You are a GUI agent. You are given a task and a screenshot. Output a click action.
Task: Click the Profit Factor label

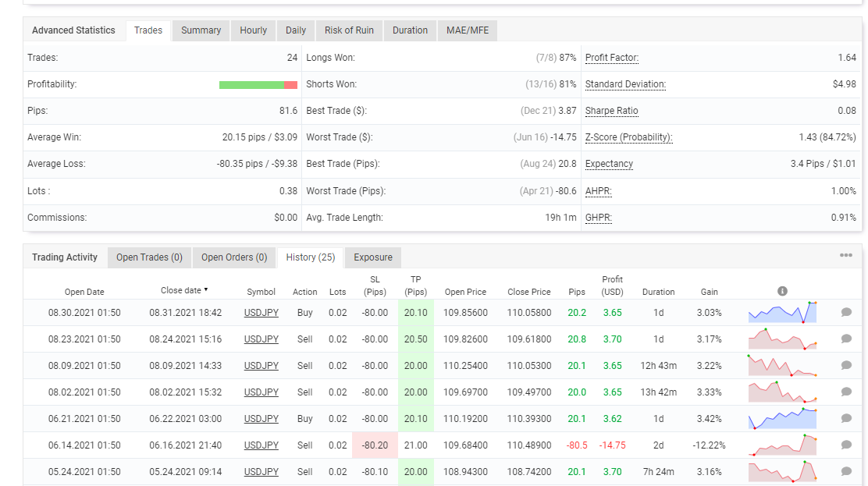[x=612, y=58]
